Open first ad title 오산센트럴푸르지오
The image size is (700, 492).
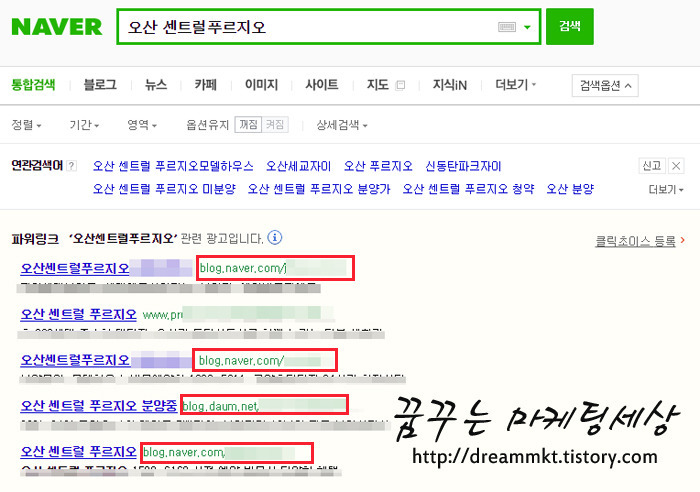pos(75,268)
